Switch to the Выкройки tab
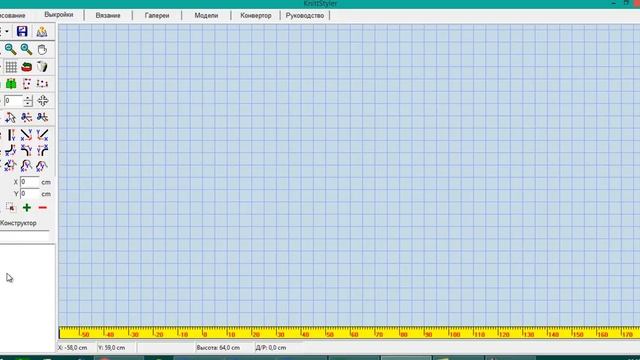640x360 pixels. click(59, 15)
